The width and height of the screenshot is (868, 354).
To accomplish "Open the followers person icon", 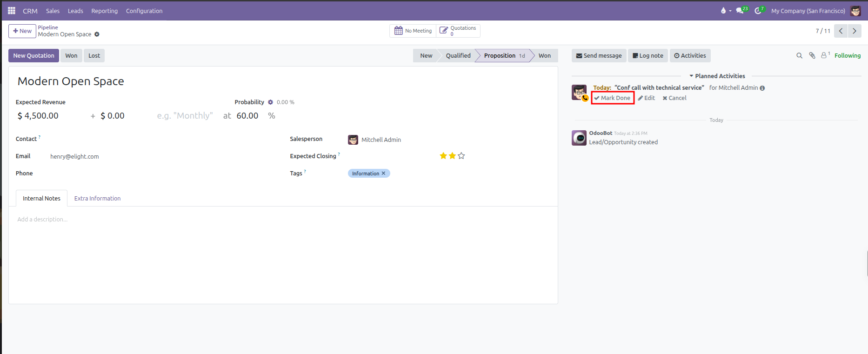I will [825, 55].
